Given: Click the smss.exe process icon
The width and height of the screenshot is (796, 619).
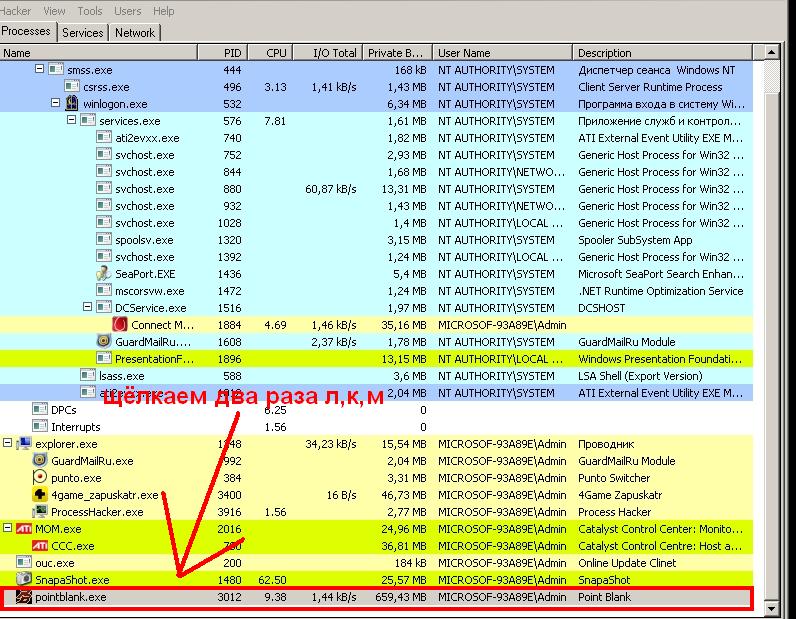Looking at the screenshot, I should 56,69.
